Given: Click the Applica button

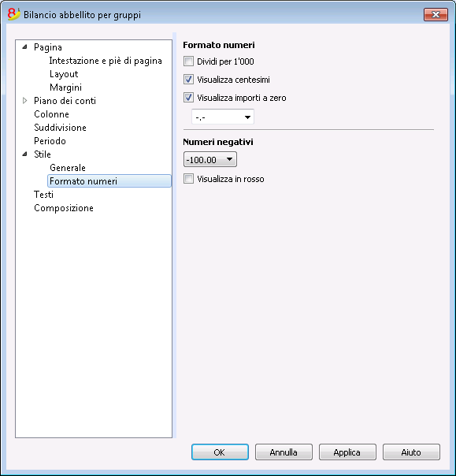Looking at the screenshot, I should click(x=347, y=452).
